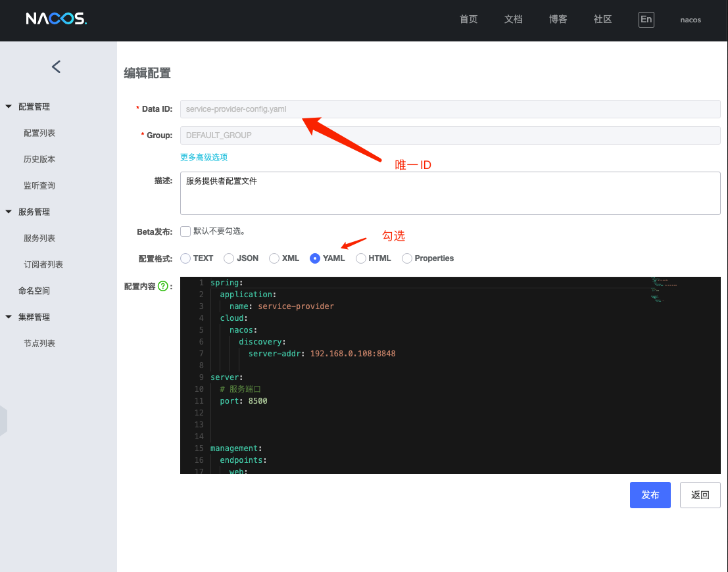This screenshot has height=572, width=728.
Task: Click 'management:' line in editor
Action: pyautogui.click(x=236, y=448)
